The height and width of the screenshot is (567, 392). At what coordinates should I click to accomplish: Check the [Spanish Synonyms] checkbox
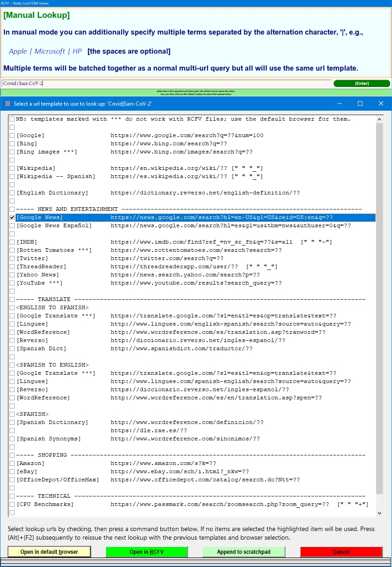click(12, 439)
